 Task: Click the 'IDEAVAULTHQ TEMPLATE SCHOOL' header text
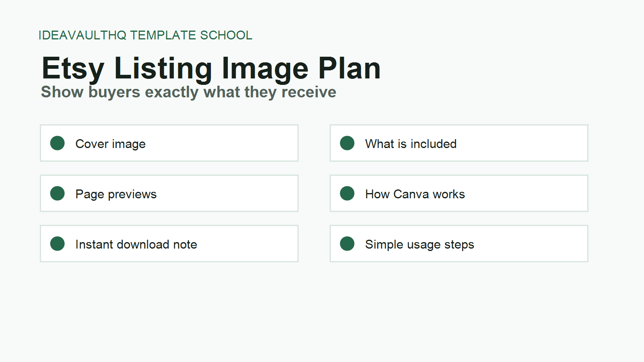[145, 35]
